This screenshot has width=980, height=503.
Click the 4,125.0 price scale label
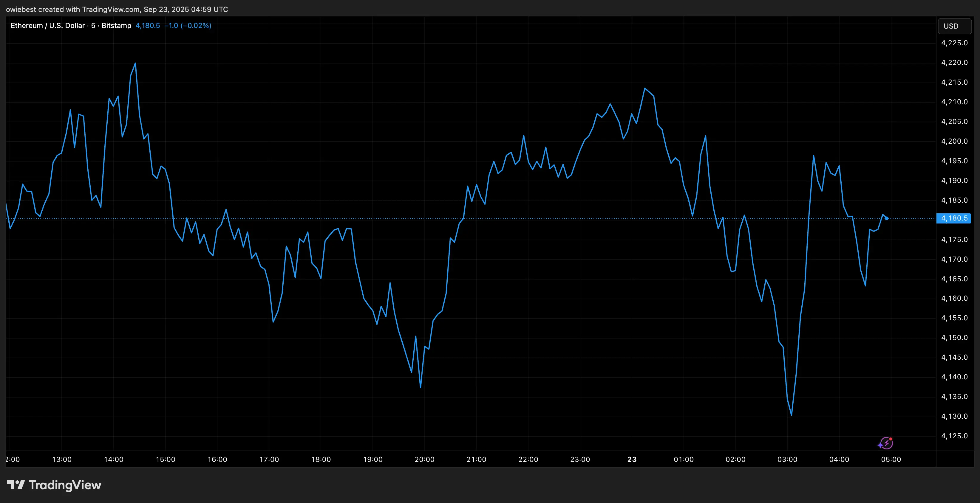pyautogui.click(x=954, y=436)
